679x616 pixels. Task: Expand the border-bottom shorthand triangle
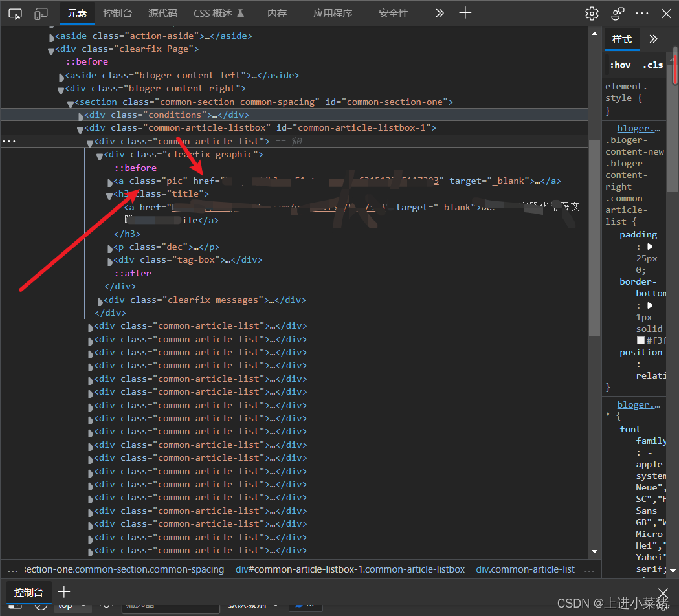650,305
